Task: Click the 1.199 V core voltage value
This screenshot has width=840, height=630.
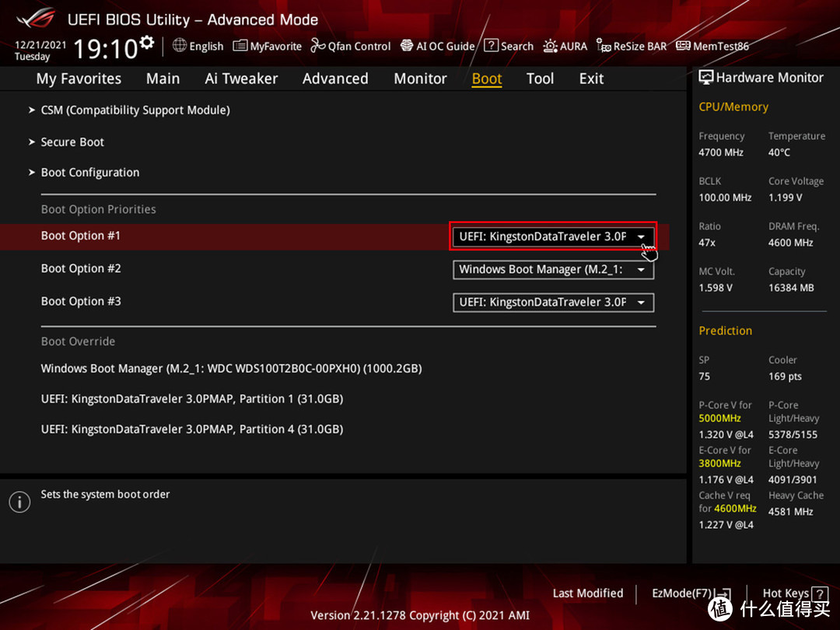Action: pos(786,198)
